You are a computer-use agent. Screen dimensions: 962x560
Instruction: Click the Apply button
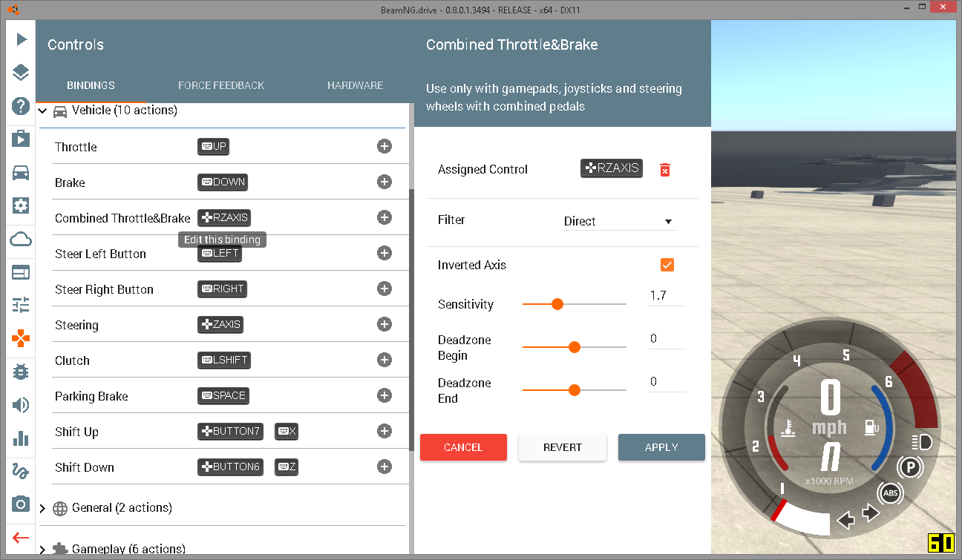[661, 447]
